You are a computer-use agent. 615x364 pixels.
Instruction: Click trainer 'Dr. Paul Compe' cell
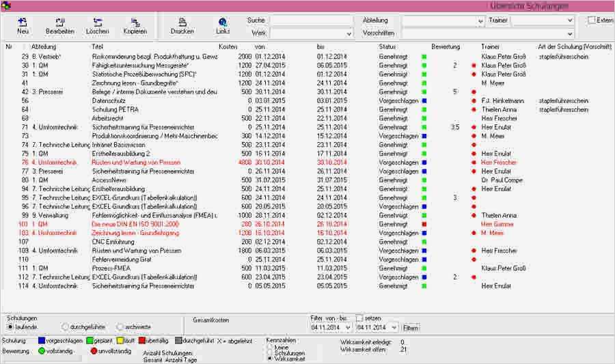[x=502, y=180]
